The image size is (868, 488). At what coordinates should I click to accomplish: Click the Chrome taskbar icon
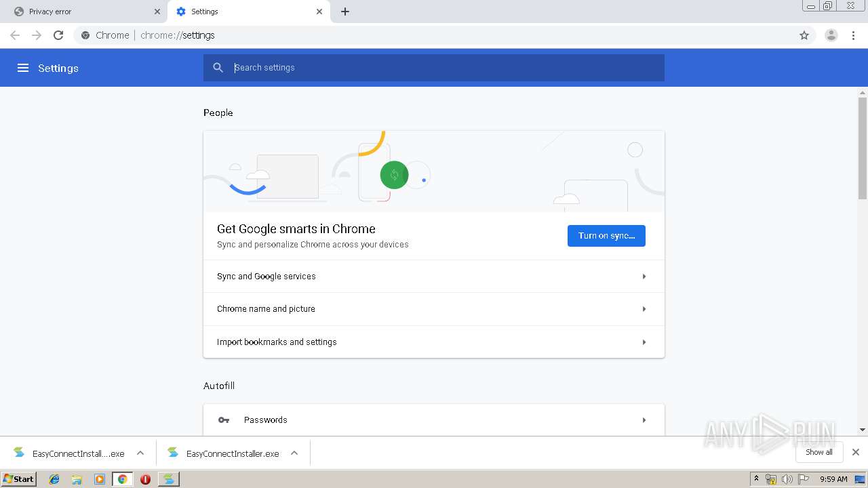122,479
